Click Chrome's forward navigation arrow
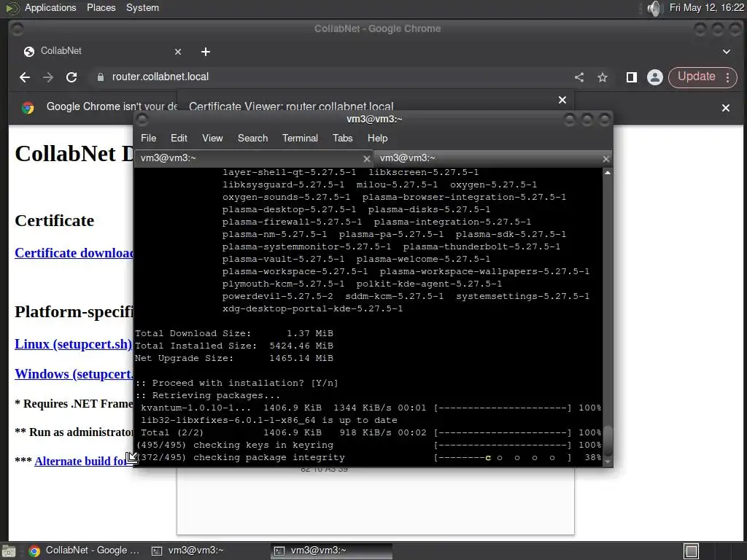This screenshot has height=560, width=747. click(x=48, y=77)
